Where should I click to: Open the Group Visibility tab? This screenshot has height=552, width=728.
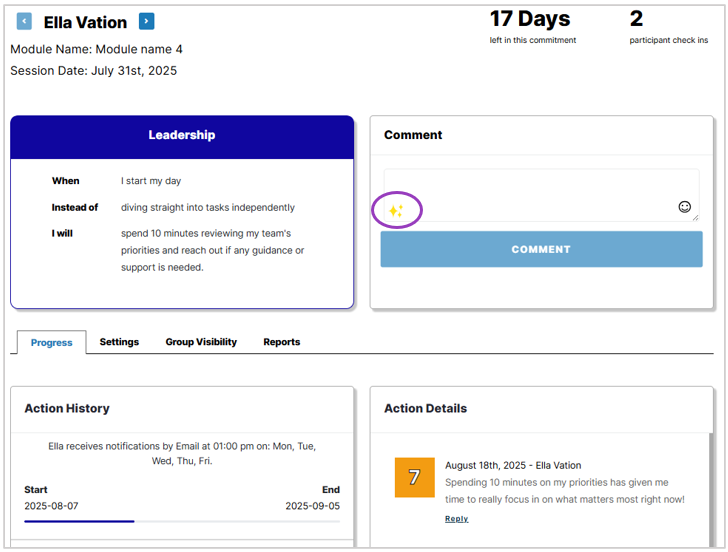201,342
